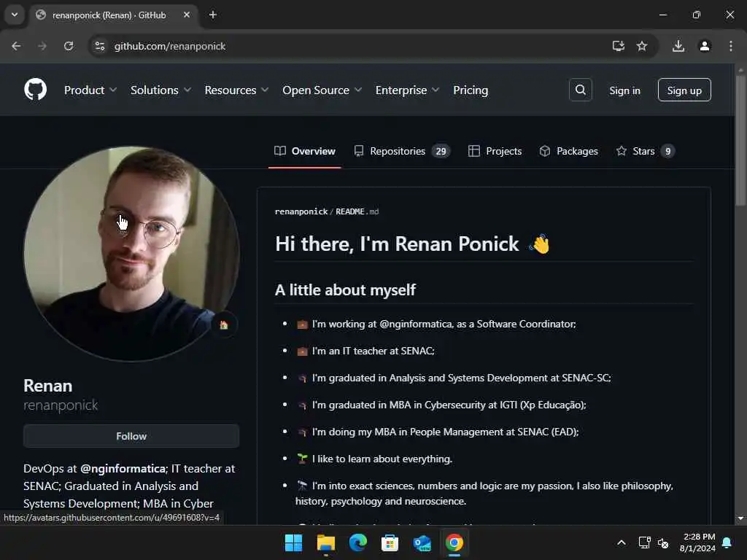Open the GitHub search magnifier button
This screenshot has height=560, width=747.
point(580,90)
